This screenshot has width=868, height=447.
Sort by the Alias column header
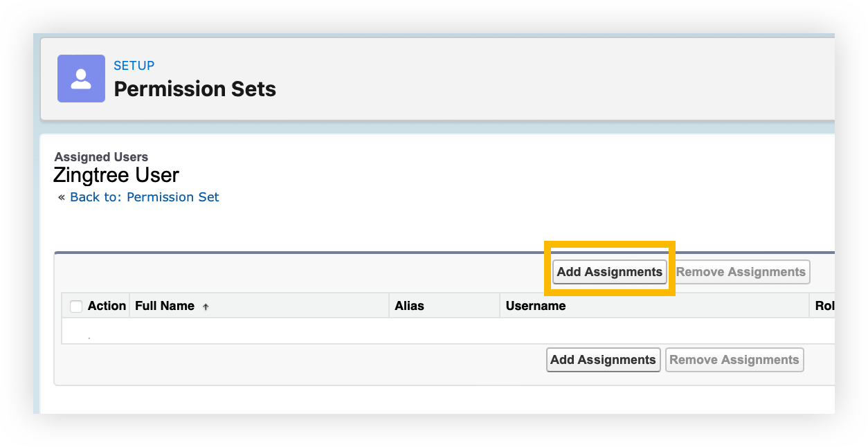409,306
